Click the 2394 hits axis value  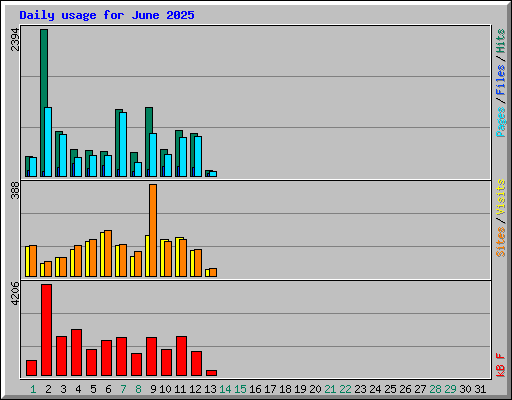(15, 40)
